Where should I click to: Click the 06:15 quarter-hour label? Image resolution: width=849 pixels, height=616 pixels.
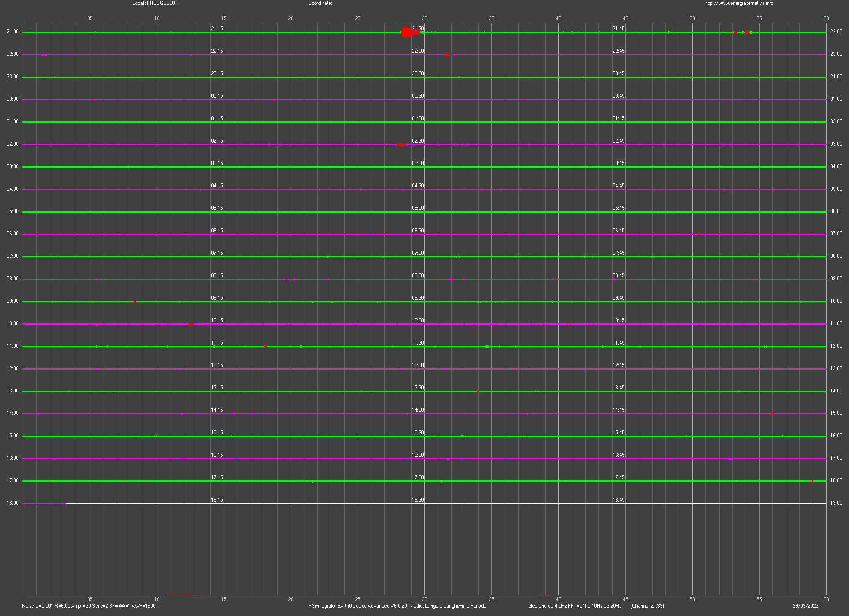217,231
